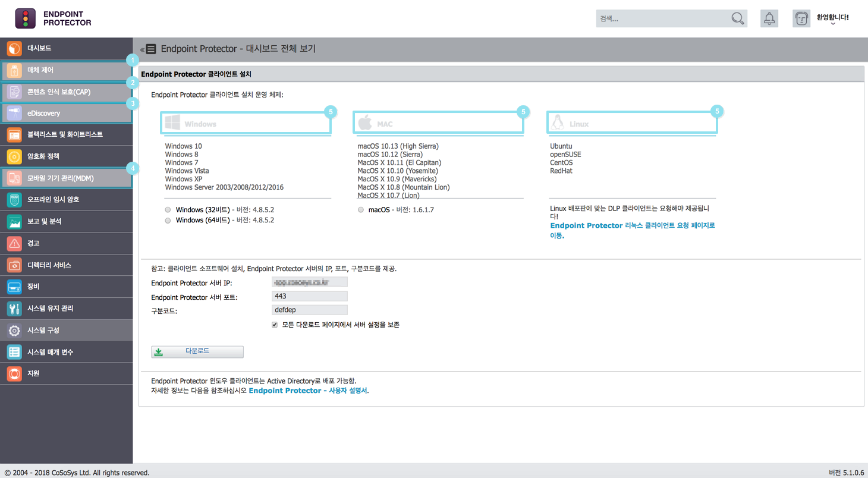Screen dimensions: 868x478
Task: Click the 'Windows Server 2003/2008/2012/2016' text
Action: 224,187
